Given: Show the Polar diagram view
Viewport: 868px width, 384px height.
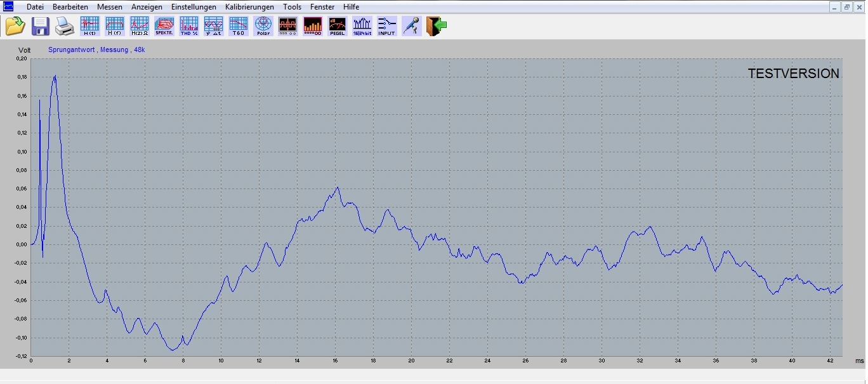Looking at the screenshot, I should coord(263,26).
